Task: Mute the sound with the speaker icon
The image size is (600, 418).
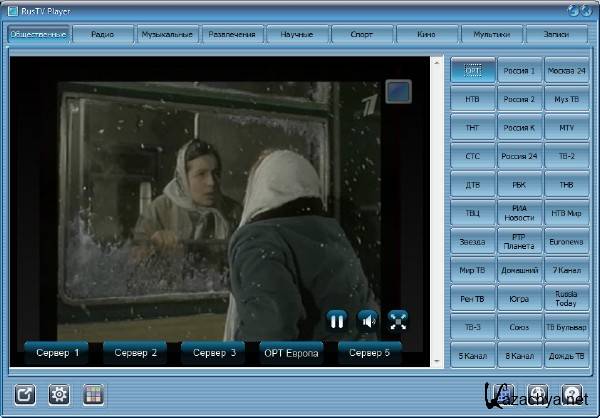Action: click(x=367, y=320)
